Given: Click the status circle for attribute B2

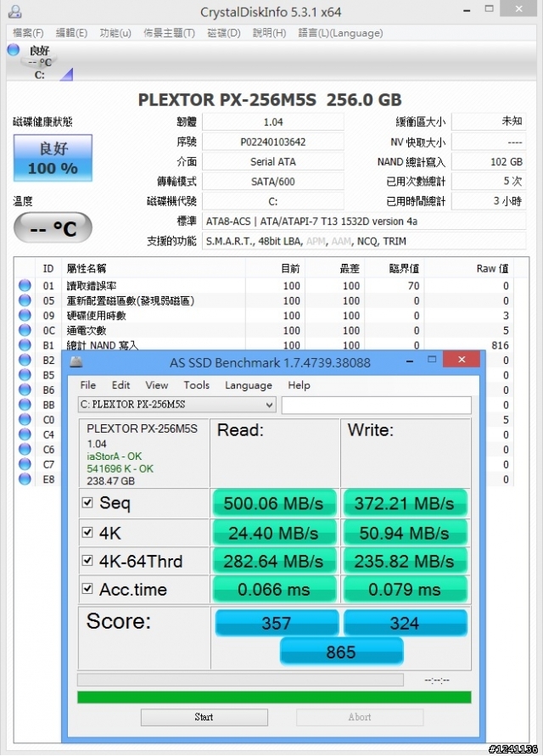Looking at the screenshot, I should point(25,360).
